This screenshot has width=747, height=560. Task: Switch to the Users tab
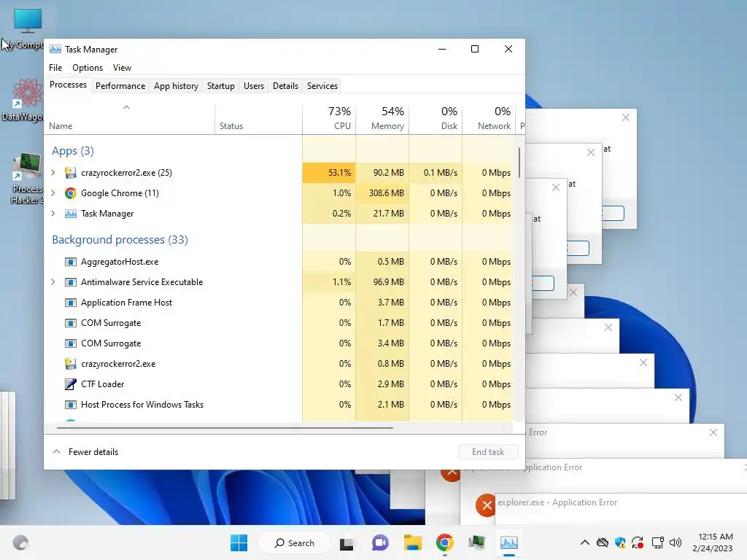(x=253, y=86)
